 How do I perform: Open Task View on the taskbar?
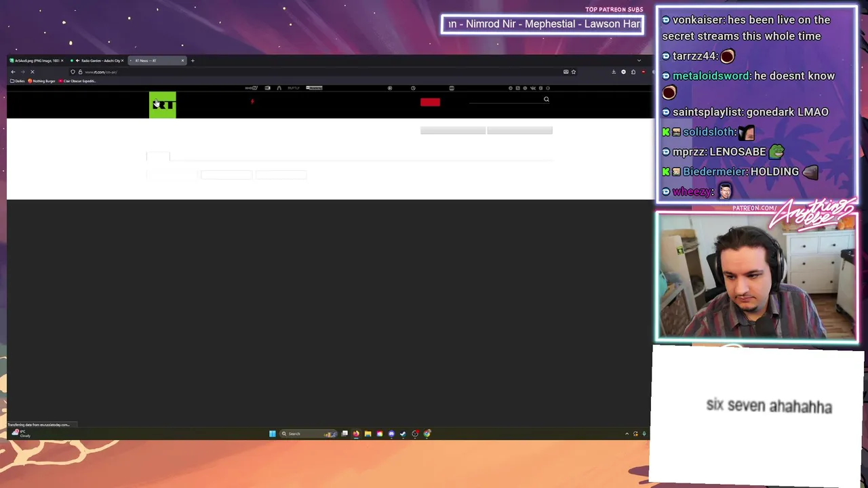pyautogui.click(x=344, y=434)
